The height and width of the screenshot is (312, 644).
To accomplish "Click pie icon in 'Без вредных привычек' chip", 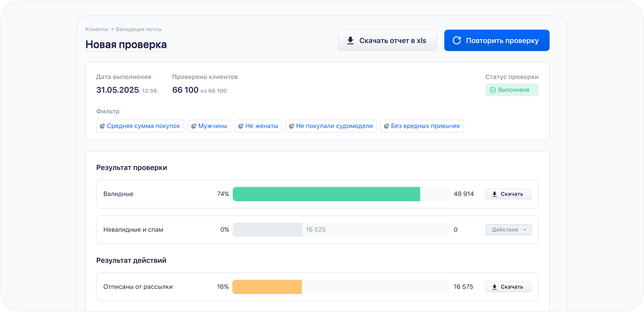I will [386, 126].
